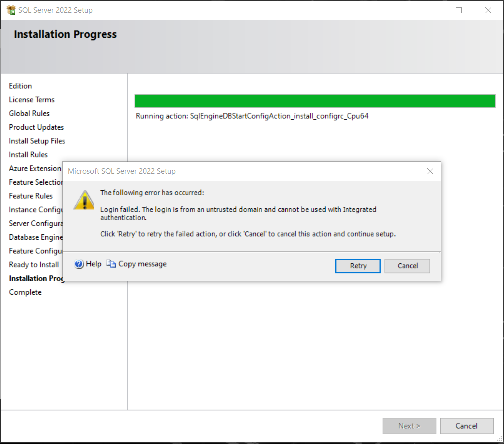Select Instance Configuration step in sidebar
This screenshot has width=504, height=444.
(x=35, y=210)
